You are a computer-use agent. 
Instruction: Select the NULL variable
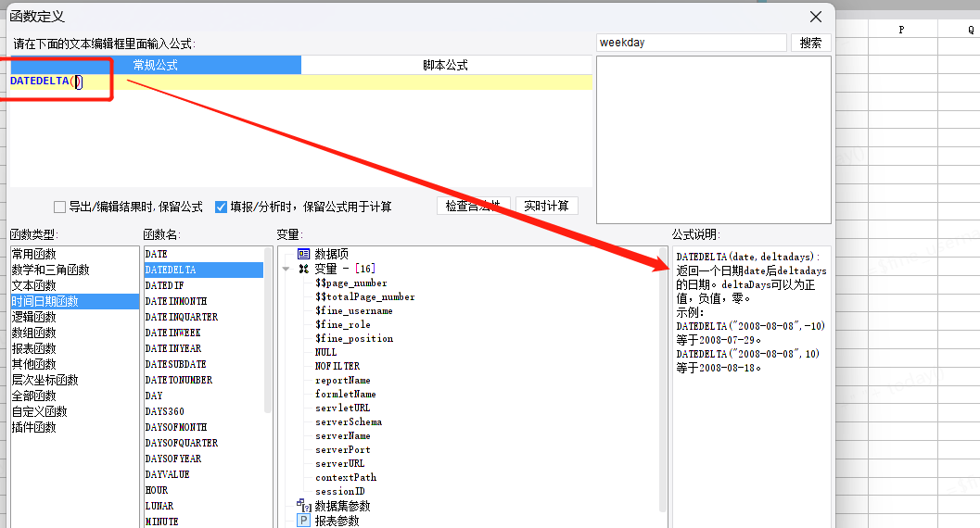[325, 352]
